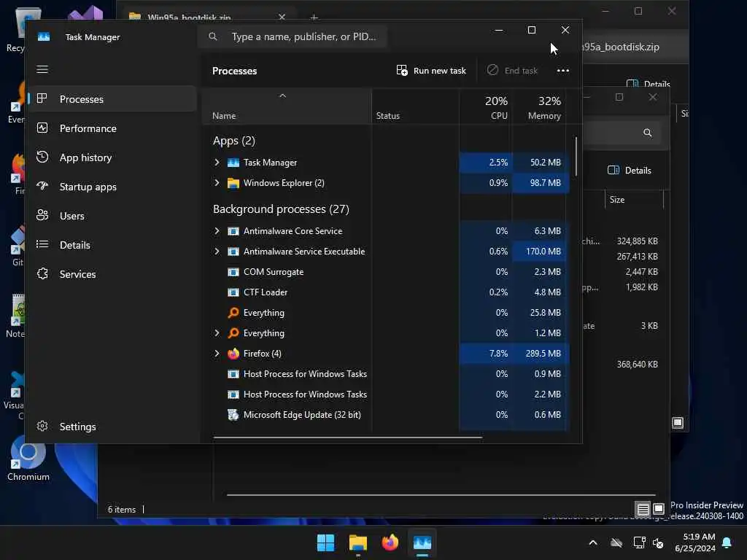This screenshot has height=560, width=747.
Task: Open the Performance page
Action: coord(113,128)
